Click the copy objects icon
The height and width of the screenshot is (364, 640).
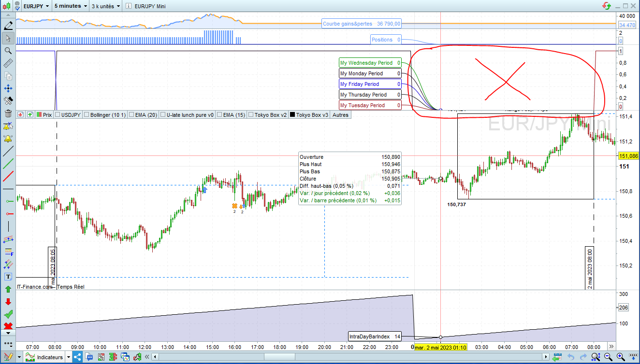[x=8, y=76]
